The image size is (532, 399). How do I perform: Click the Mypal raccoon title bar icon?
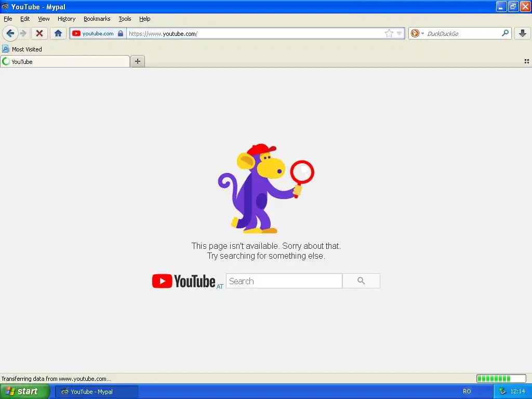point(5,6)
